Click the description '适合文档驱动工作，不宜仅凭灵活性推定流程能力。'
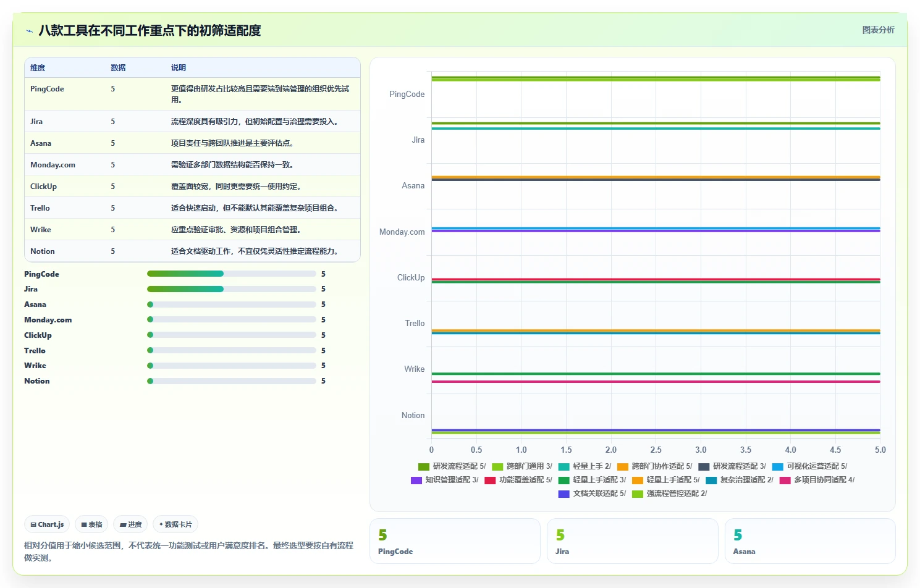Screen dimensions: 920x588 (255, 251)
